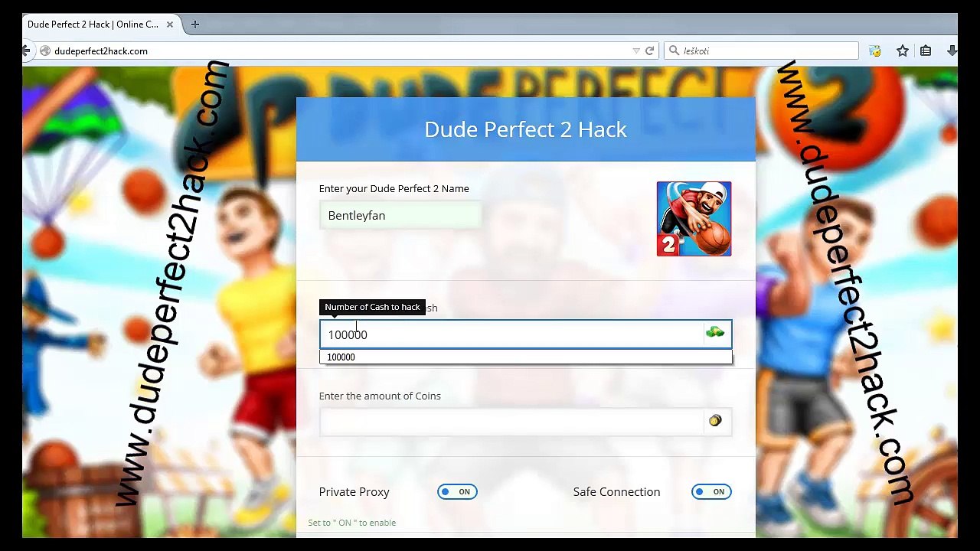
Task: Click the green cash icon
Action: pos(715,332)
